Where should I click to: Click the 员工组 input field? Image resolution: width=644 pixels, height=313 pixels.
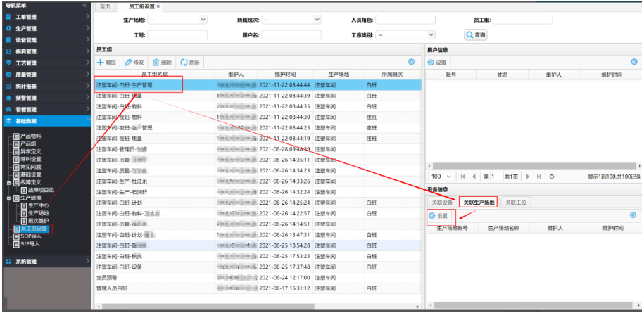click(522, 20)
